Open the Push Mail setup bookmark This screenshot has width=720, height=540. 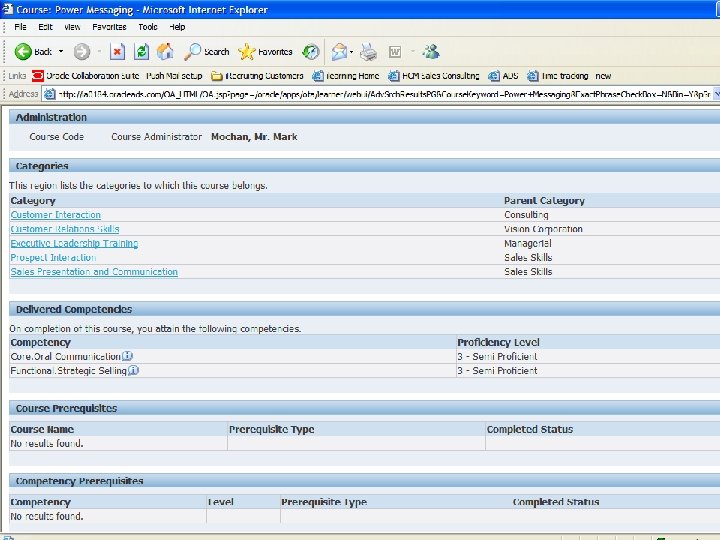tap(174, 76)
